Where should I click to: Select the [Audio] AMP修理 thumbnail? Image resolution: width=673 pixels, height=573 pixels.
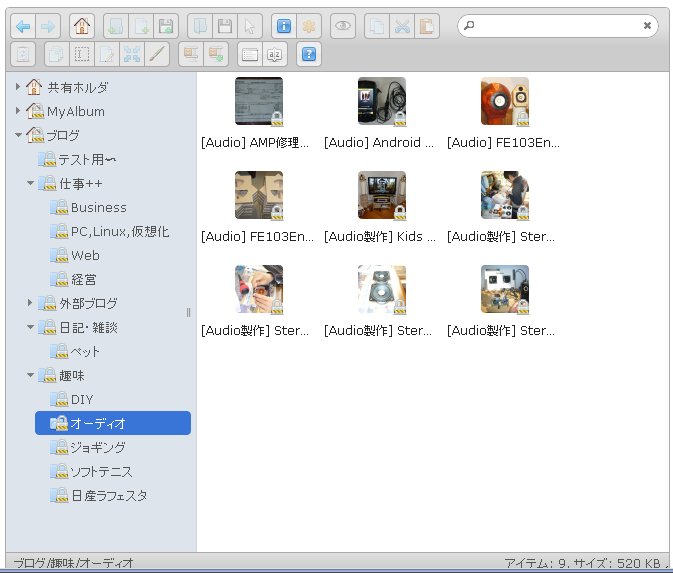tap(258, 101)
